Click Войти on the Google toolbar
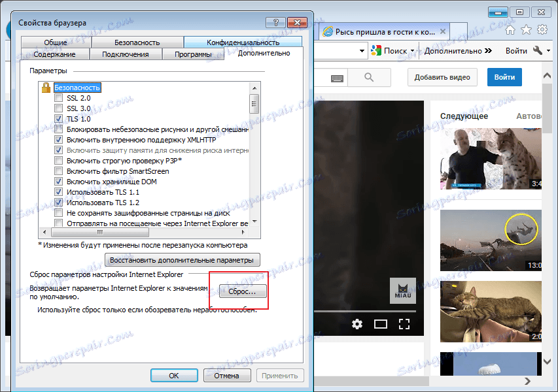This screenshot has width=558, height=392. (516, 51)
